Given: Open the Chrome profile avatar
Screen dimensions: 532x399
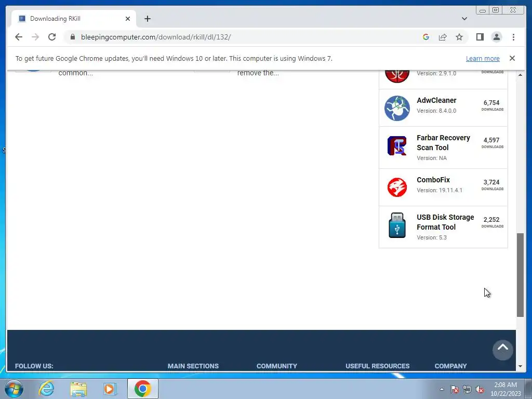Looking at the screenshot, I should coord(497,37).
